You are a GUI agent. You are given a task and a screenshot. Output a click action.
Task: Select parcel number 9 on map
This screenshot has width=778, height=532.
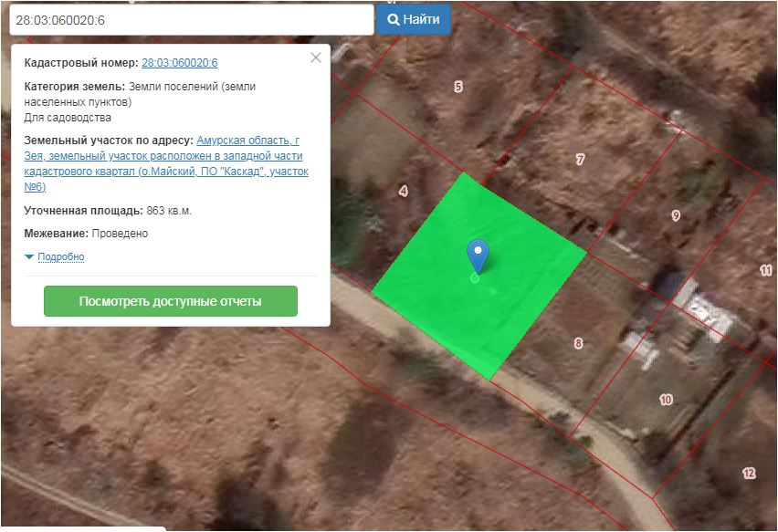tap(676, 215)
